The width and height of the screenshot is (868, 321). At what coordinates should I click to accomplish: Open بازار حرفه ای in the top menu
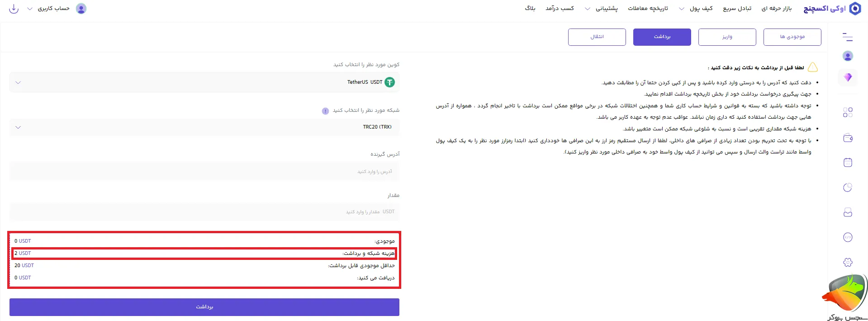point(777,9)
